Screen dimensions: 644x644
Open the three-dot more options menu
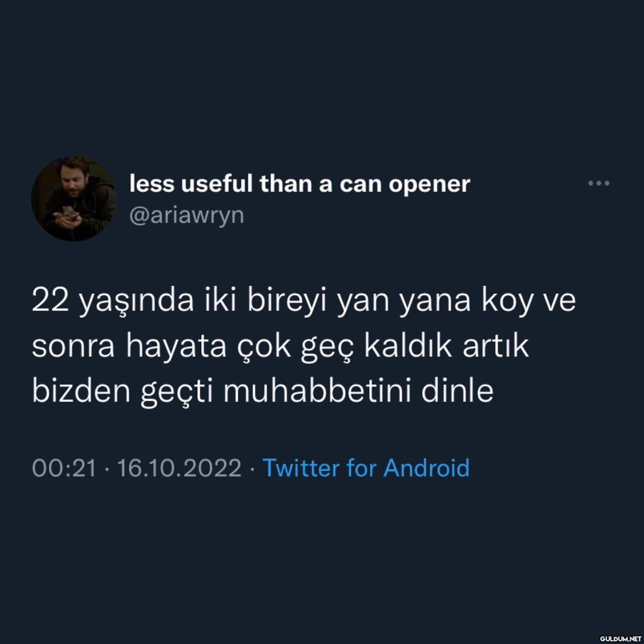[x=599, y=184]
